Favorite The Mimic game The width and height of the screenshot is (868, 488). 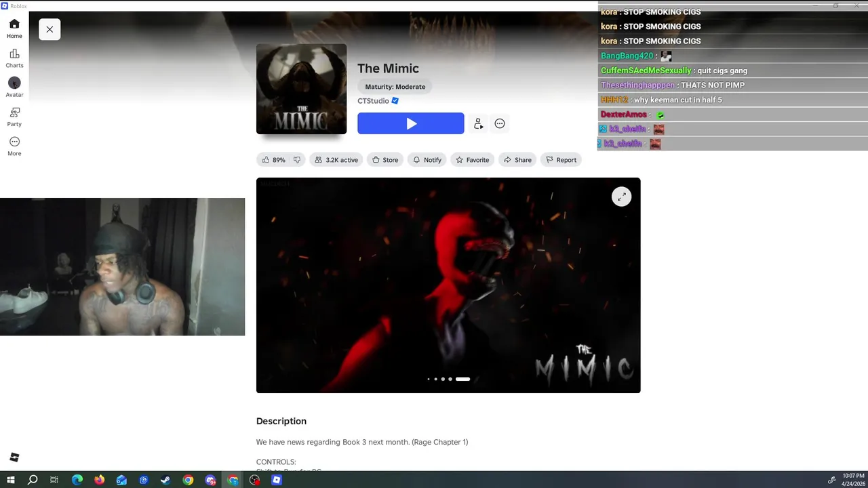point(472,160)
